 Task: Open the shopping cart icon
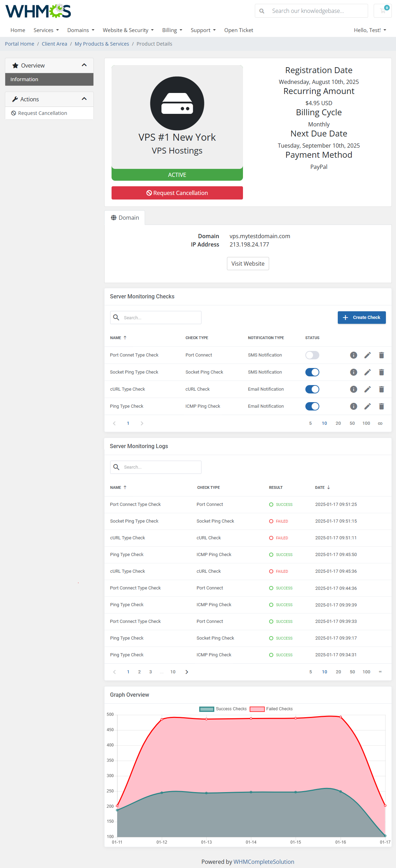point(383,11)
